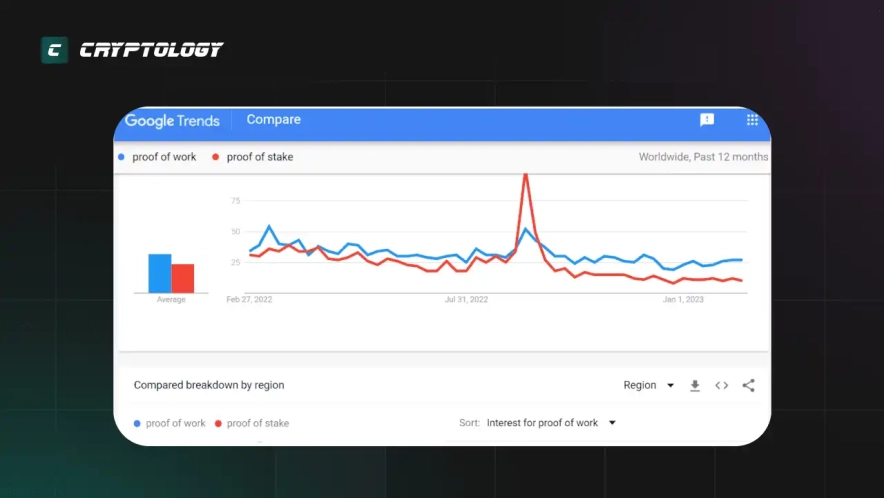Click proof of stake in region legend
Image resolution: width=884 pixels, height=498 pixels.
point(257,423)
